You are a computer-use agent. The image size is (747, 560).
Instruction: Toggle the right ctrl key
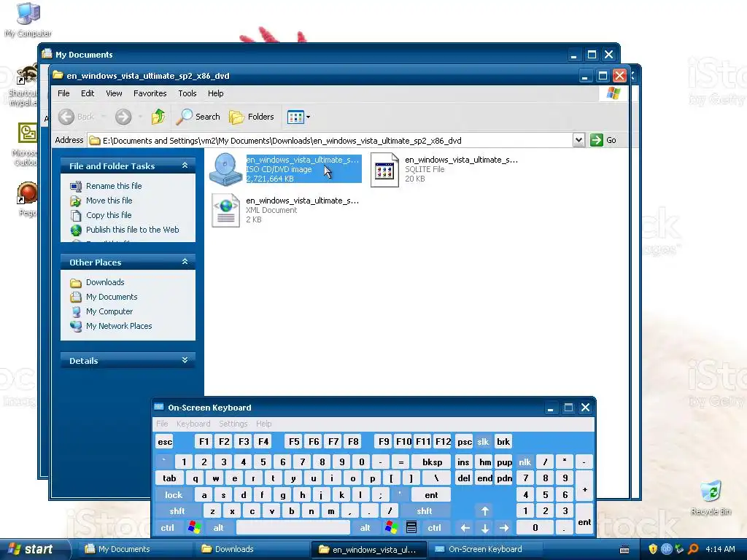pyautogui.click(x=434, y=528)
